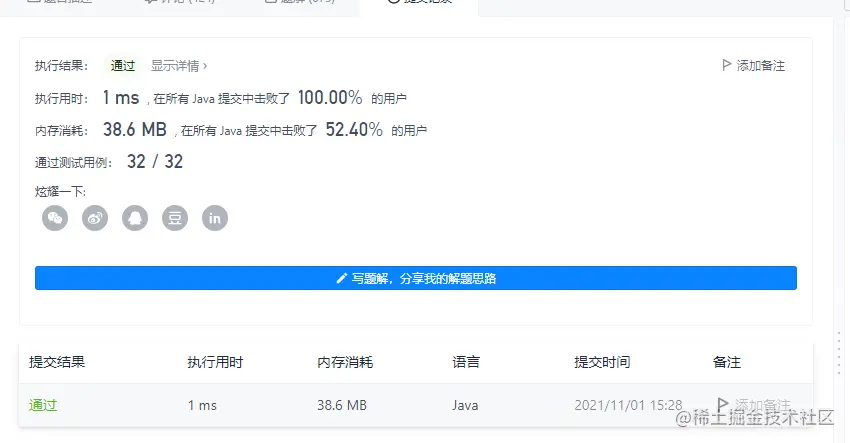Click the 38.6 MB cell in submission row

(342, 405)
